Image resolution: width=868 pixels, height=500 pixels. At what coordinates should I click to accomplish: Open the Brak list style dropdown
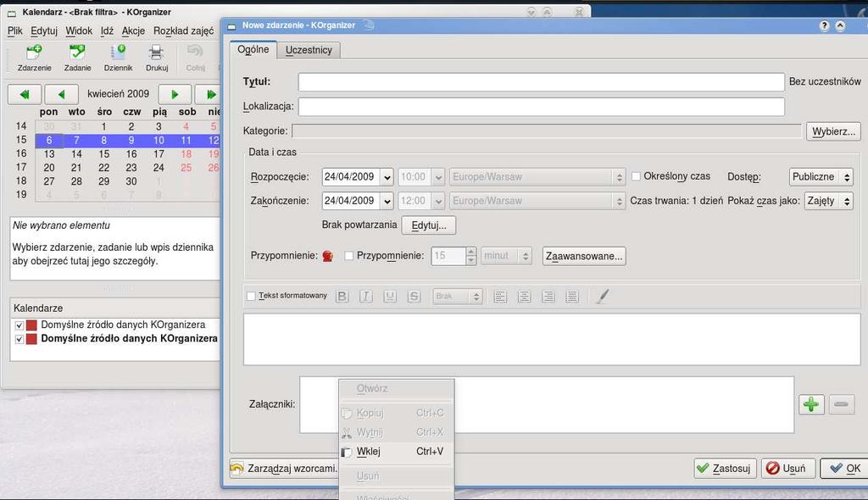(x=457, y=297)
